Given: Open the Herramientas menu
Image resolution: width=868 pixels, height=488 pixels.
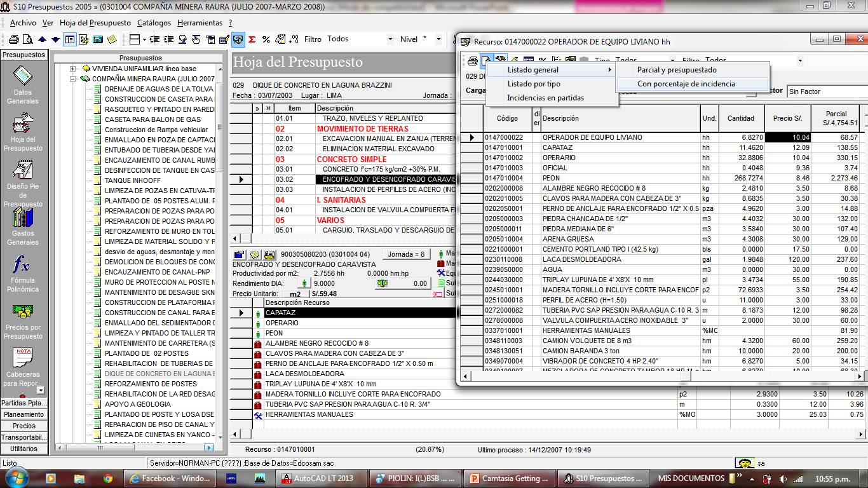Looking at the screenshot, I should (200, 23).
